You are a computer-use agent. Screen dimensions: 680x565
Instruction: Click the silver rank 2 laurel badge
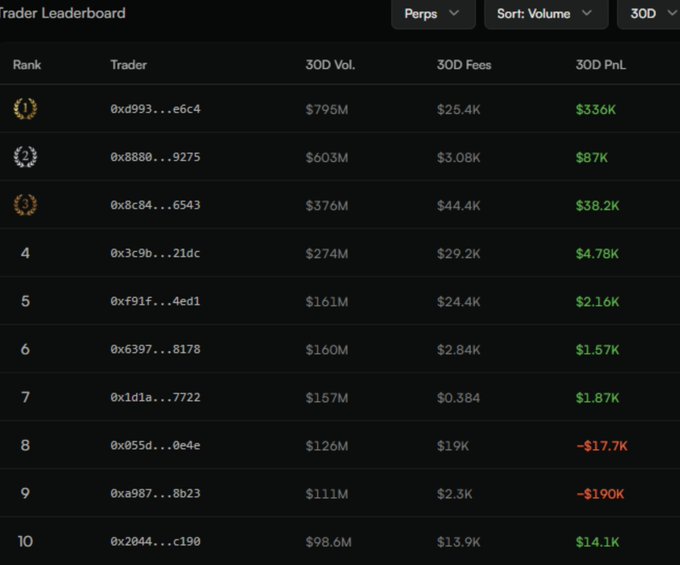click(25, 157)
